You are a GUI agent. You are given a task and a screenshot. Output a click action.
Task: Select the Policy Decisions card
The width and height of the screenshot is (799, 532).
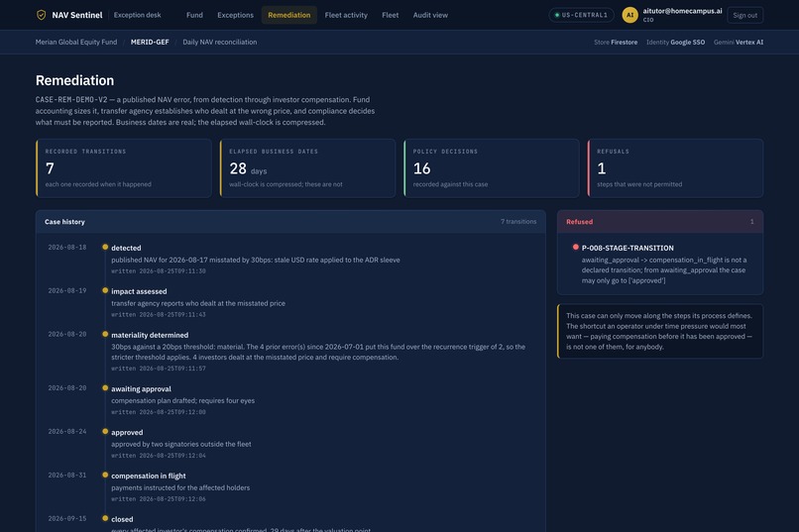point(492,168)
